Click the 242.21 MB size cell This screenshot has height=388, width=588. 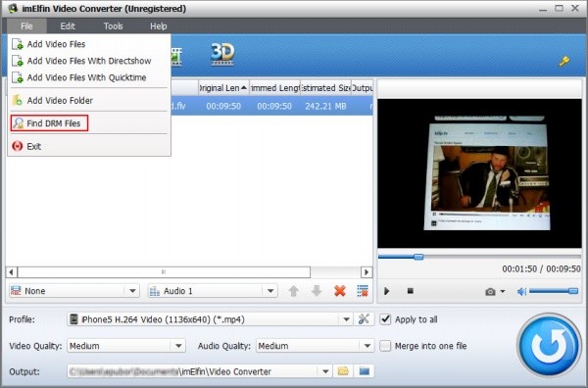pyautogui.click(x=325, y=106)
